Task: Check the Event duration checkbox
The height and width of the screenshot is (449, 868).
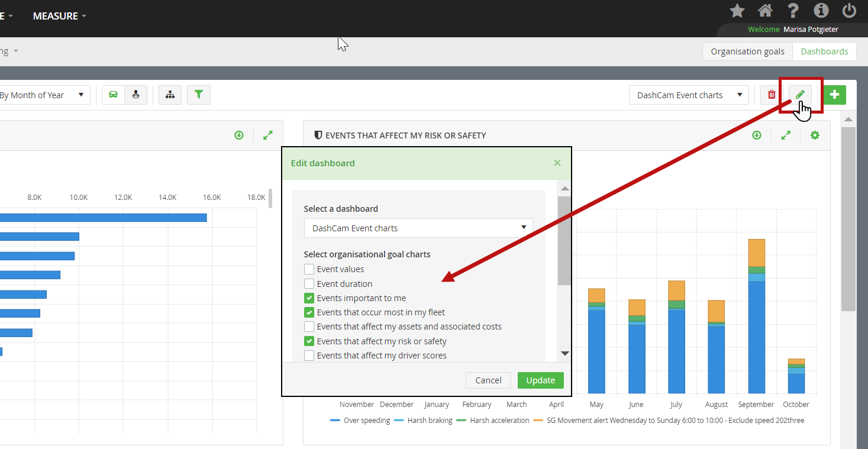Action: 309,284
